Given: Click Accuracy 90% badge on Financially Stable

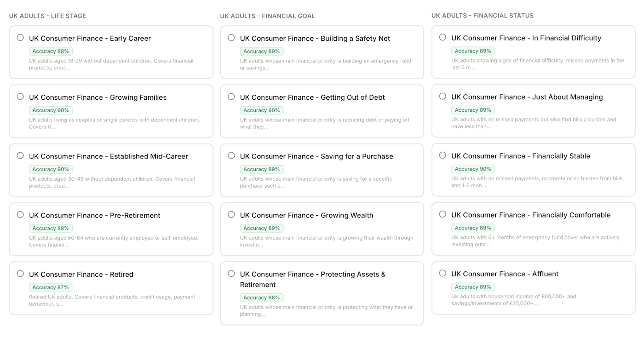Looking at the screenshot, I should pyautogui.click(x=473, y=169).
